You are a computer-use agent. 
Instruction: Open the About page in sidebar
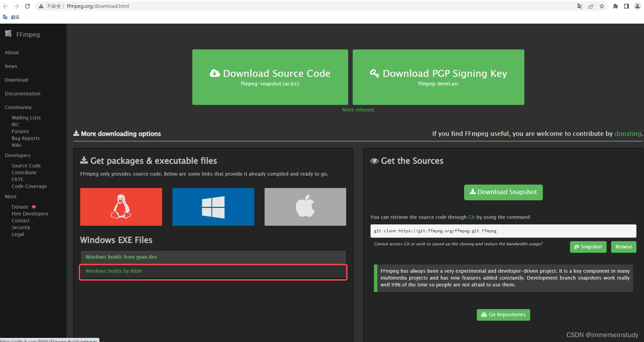pos(12,52)
